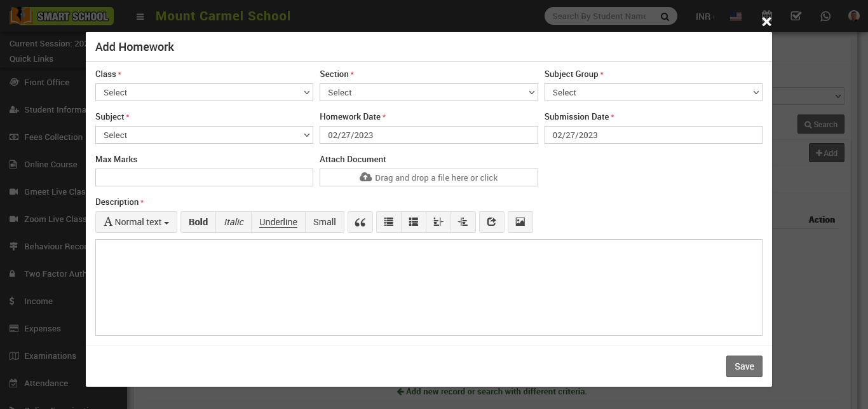
Task: Close the Add Homework dialog
Action: [x=766, y=22]
